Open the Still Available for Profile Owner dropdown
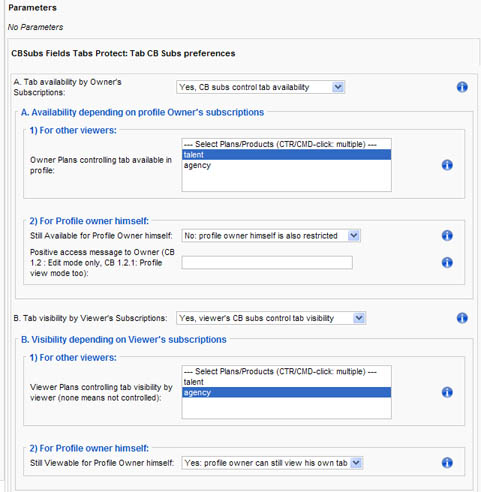The width and height of the screenshot is (481, 492). [271, 236]
